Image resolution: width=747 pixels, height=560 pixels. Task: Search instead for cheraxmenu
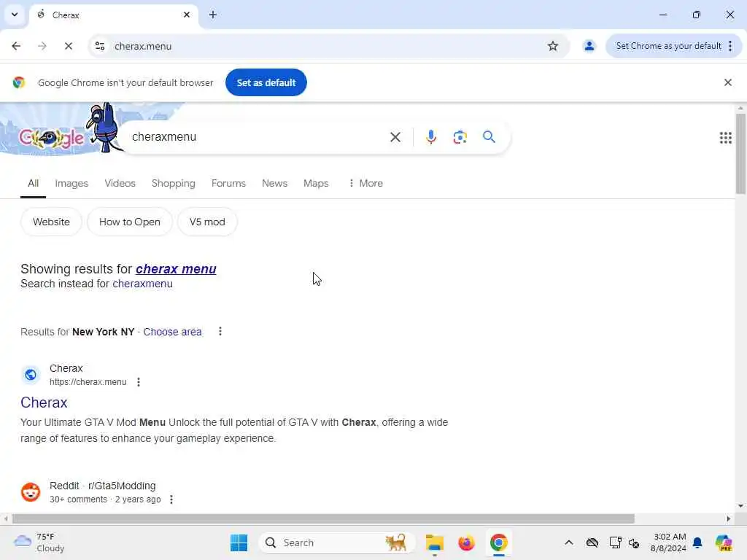[142, 284]
